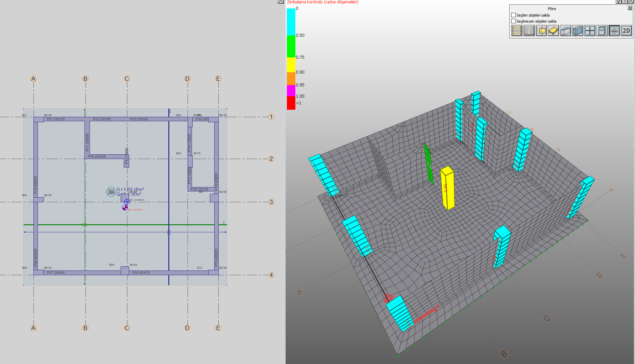Check 'Seçilmeyen objeleri sakla' option

[514, 21]
